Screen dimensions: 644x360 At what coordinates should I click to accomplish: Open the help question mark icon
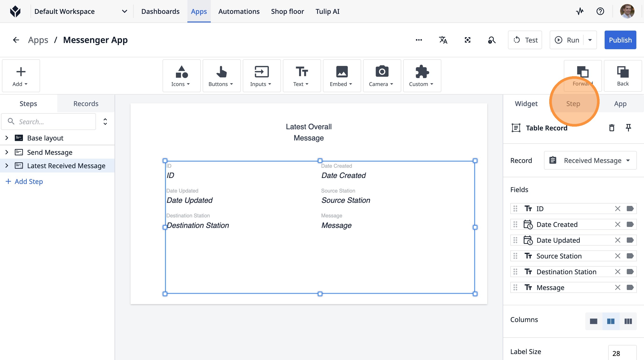(600, 11)
